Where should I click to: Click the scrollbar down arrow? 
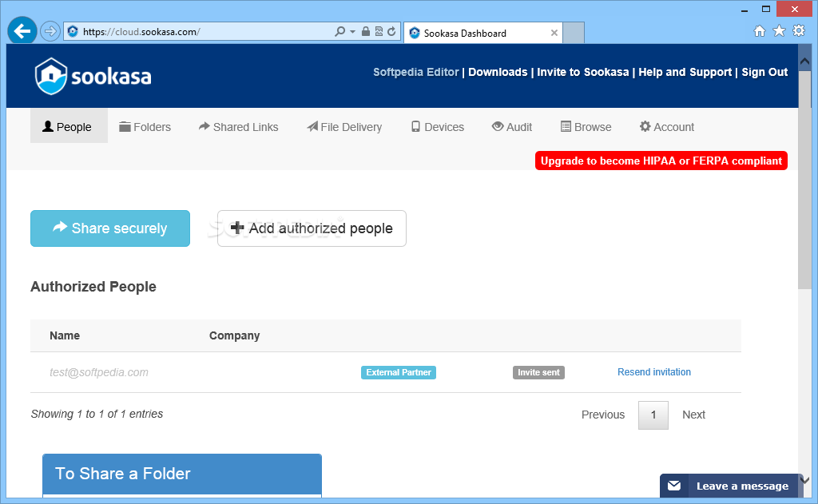click(x=804, y=481)
